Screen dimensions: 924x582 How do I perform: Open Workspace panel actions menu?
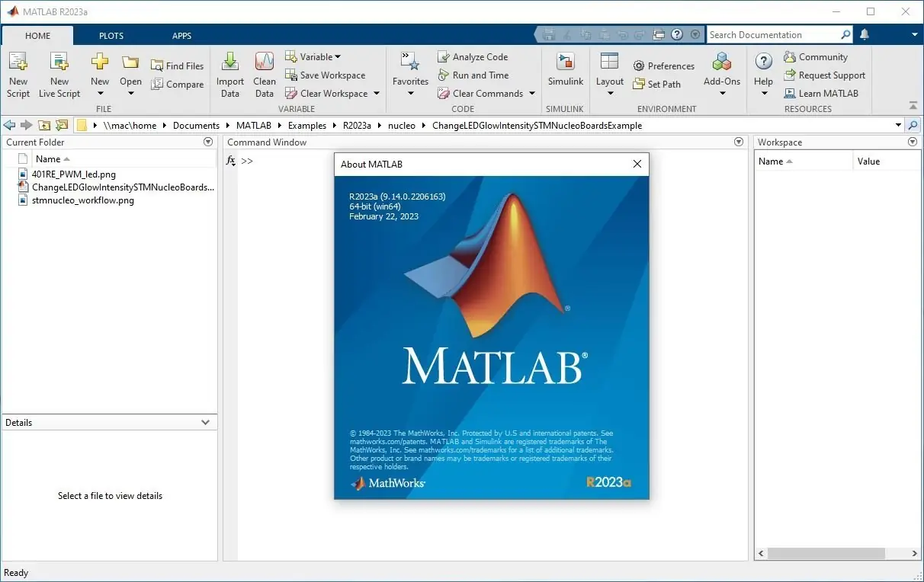click(913, 142)
